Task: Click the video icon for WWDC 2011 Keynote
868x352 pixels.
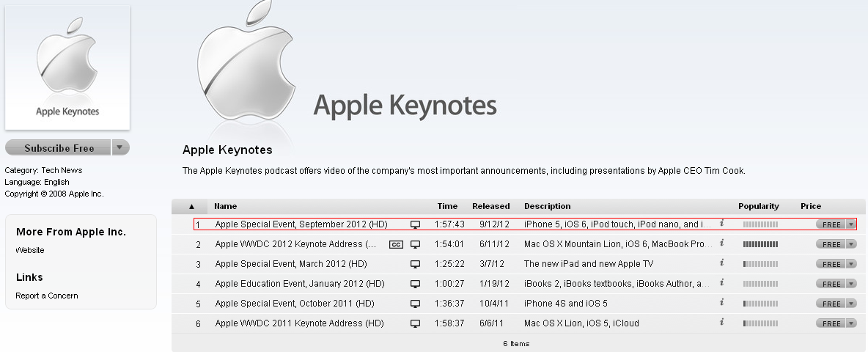Action: coord(416,323)
